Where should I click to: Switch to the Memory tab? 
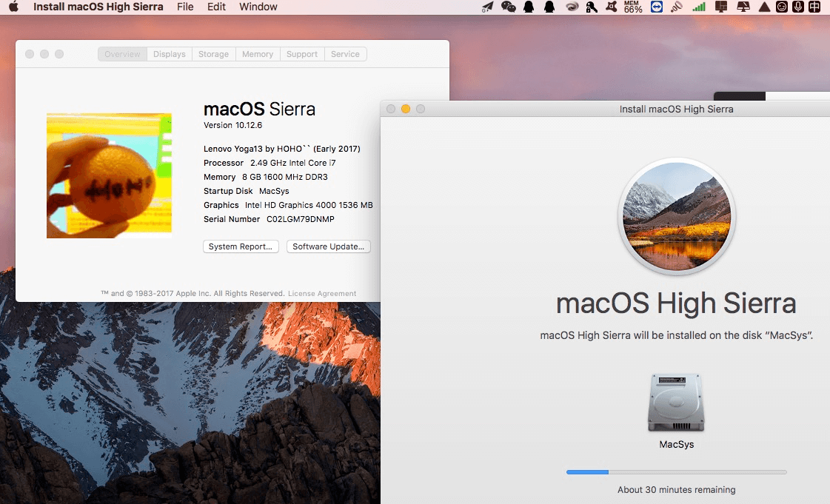[x=258, y=54]
